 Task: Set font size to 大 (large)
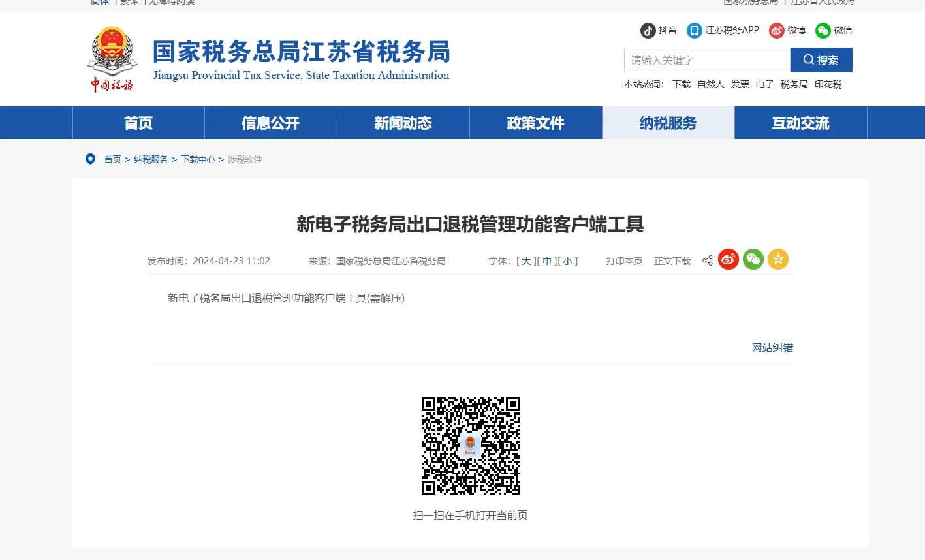pyautogui.click(x=526, y=261)
